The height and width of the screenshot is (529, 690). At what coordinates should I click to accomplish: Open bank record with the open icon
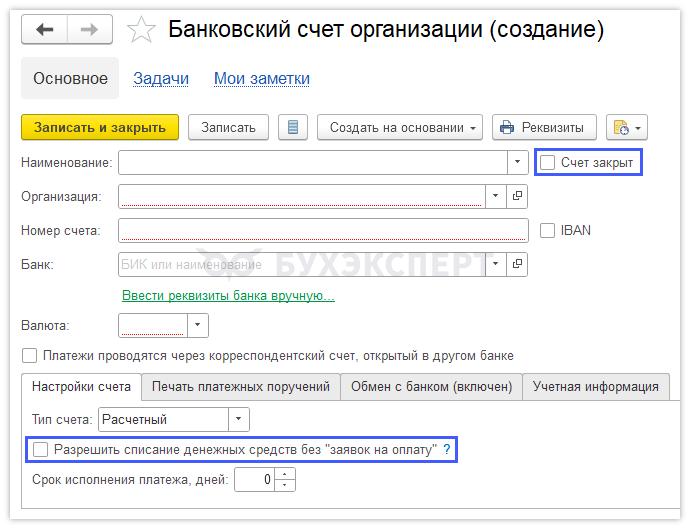click(x=517, y=265)
